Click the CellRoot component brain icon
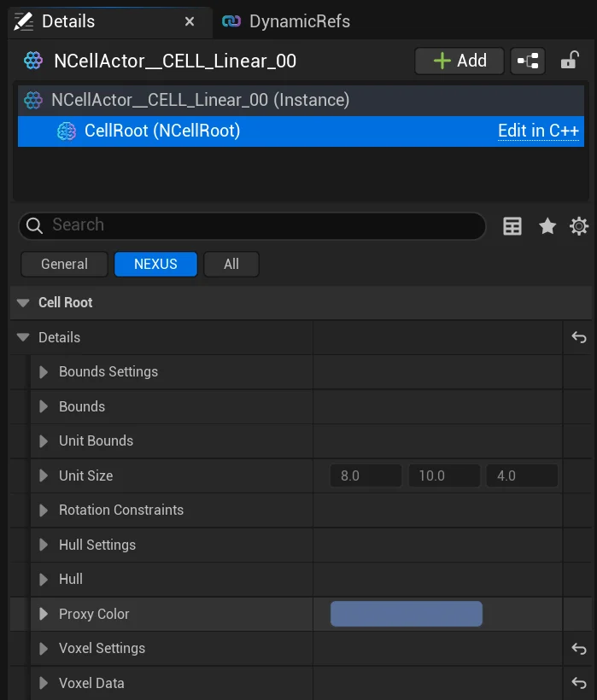Viewport: 597px width, 700px height. 67,131
